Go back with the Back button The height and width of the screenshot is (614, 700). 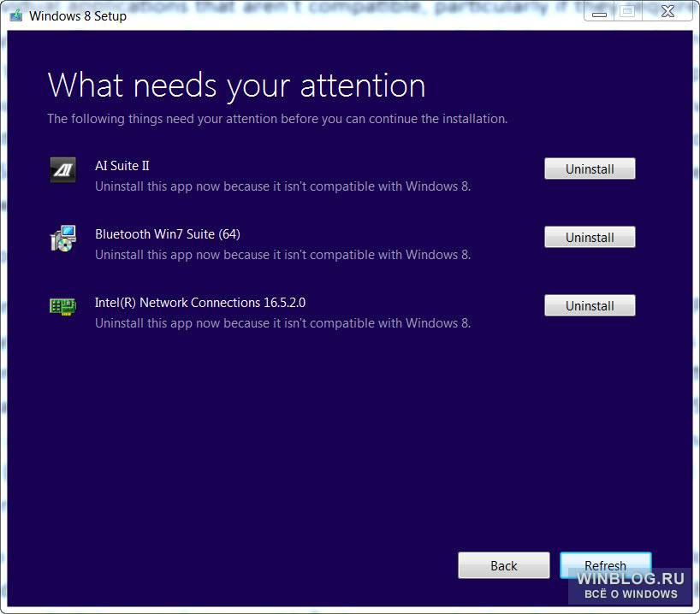[503, 565]
